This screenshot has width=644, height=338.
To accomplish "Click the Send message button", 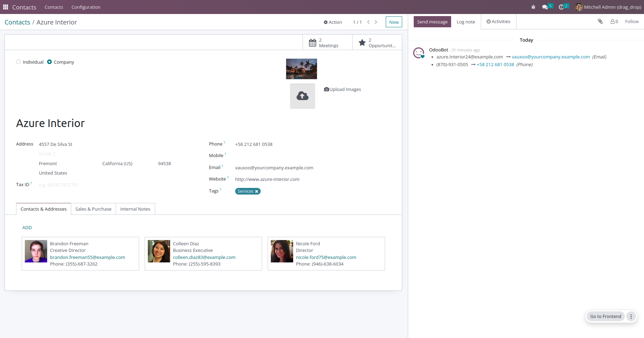I will point(432,22).
